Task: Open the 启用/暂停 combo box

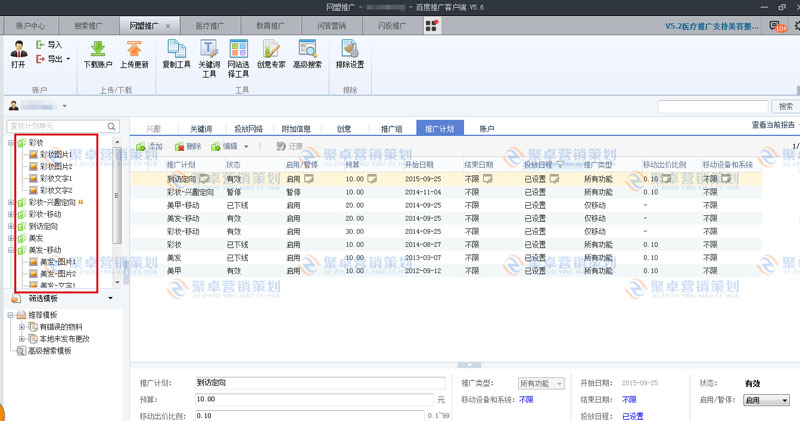Action: [766, 400]
